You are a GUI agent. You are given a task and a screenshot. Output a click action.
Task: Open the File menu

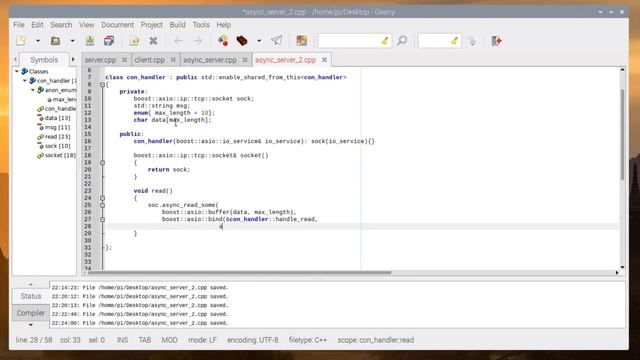[x=19, y=25]
